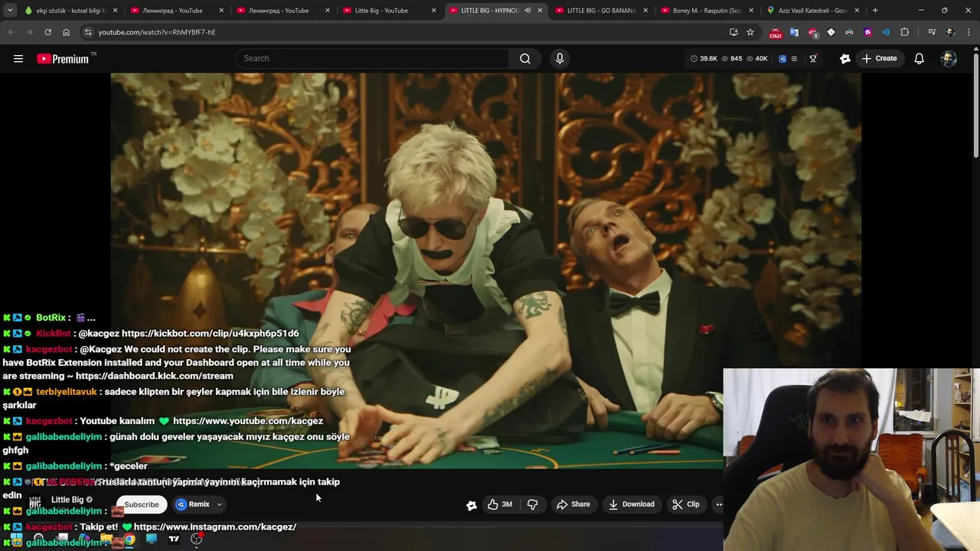Click the blue IQ icon in stats bar
The image size is (980, 551).
pyautogui.click(x=782, y=58)
